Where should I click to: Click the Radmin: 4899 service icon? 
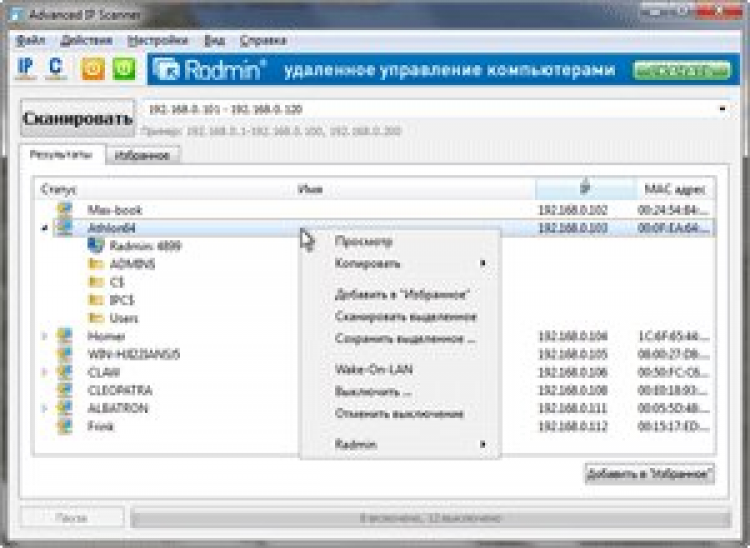pos(96,246)
